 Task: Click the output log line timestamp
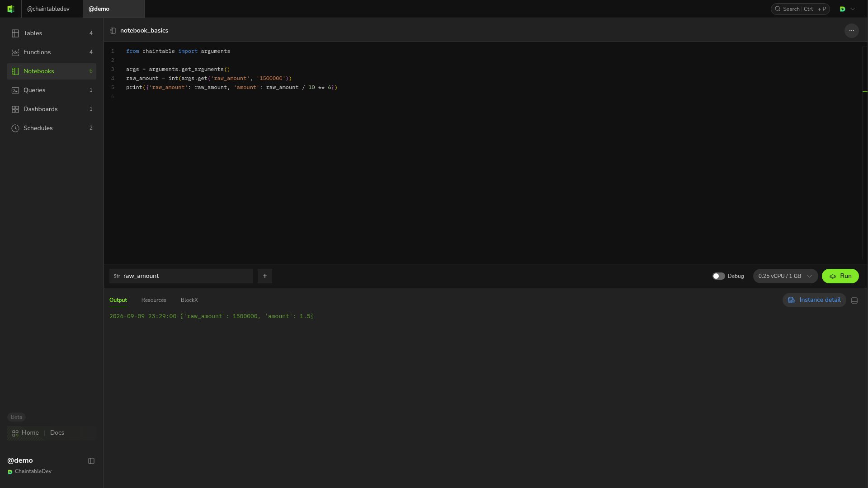143,316
